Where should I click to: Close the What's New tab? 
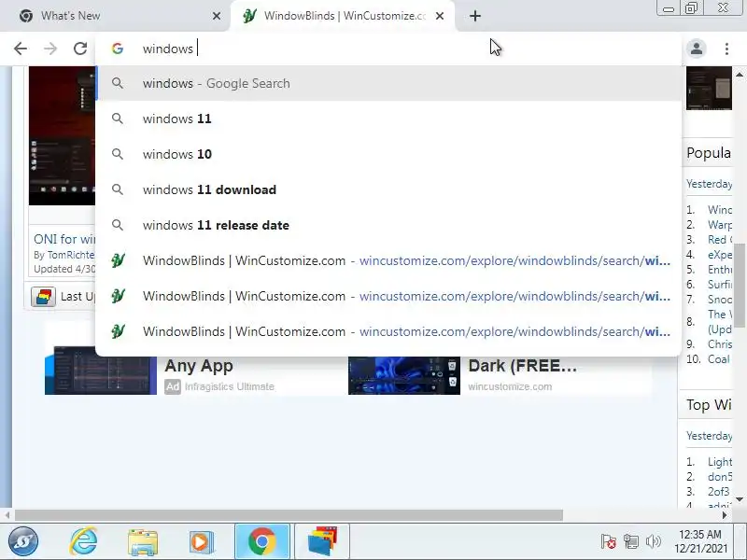point(217,16)
